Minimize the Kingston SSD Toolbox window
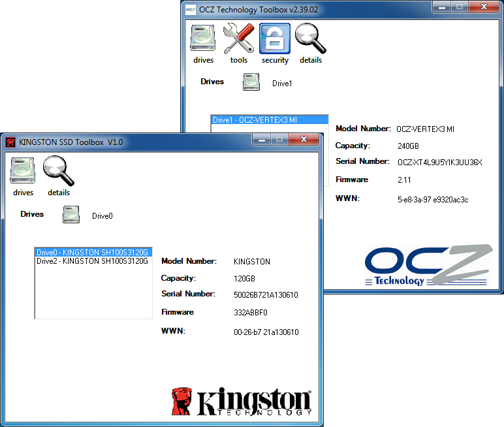 click(x=262, y=140)
